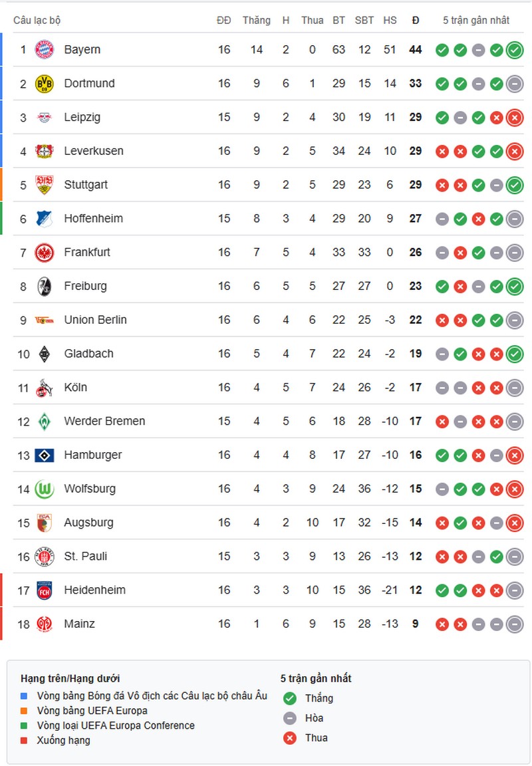This screenshot has width=532, height=766.
Task: Click Dortmund's latest match draw indicator
Action: tap(514, 84)
